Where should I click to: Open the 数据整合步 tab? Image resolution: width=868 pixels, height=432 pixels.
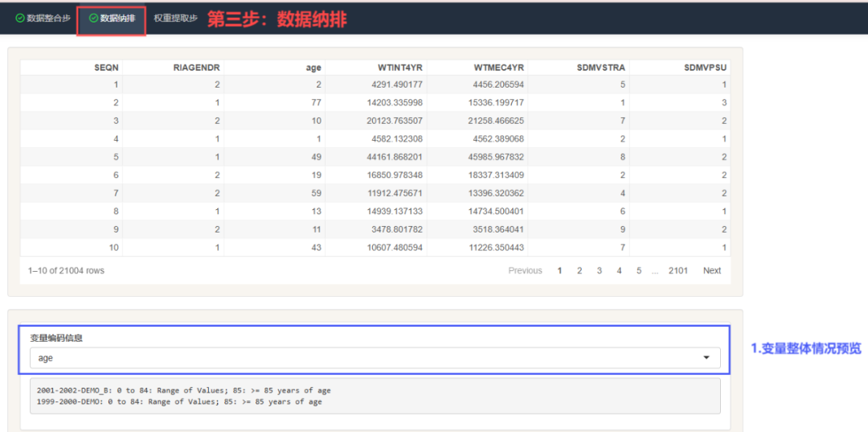(43, 19)
